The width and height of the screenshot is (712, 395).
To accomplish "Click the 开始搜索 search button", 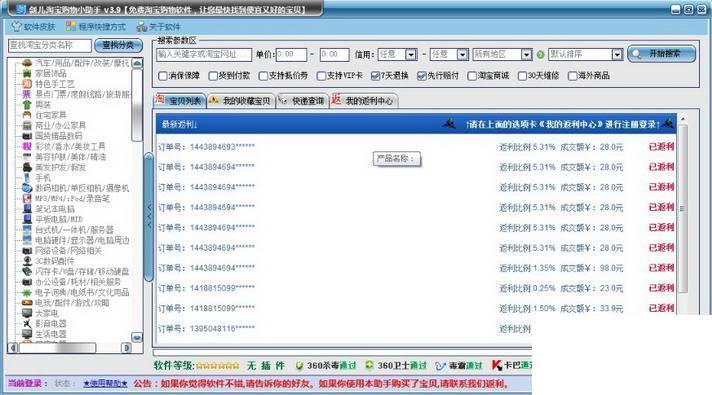I will pos(662,54).
